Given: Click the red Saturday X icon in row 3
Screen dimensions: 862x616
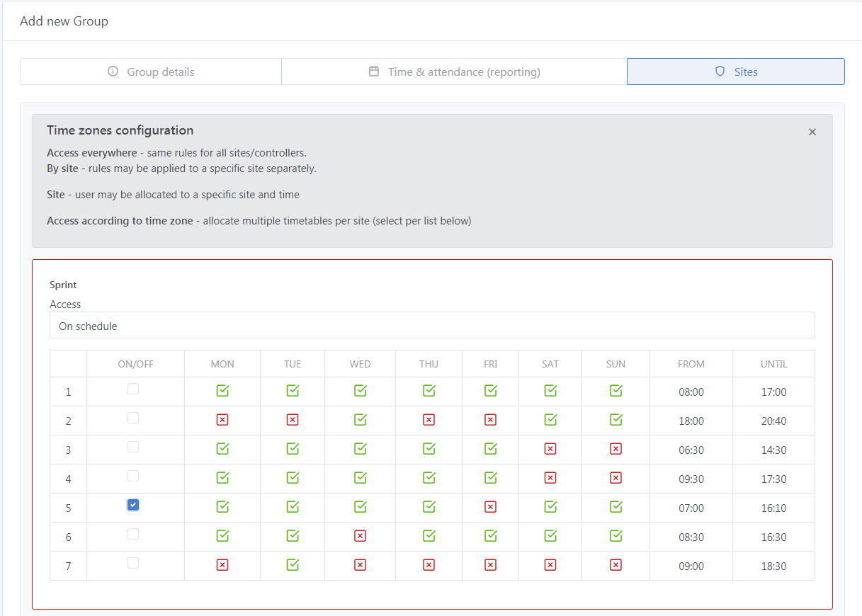Looking at the screenshot, I should pyautogui.click(x=550, y=449).
